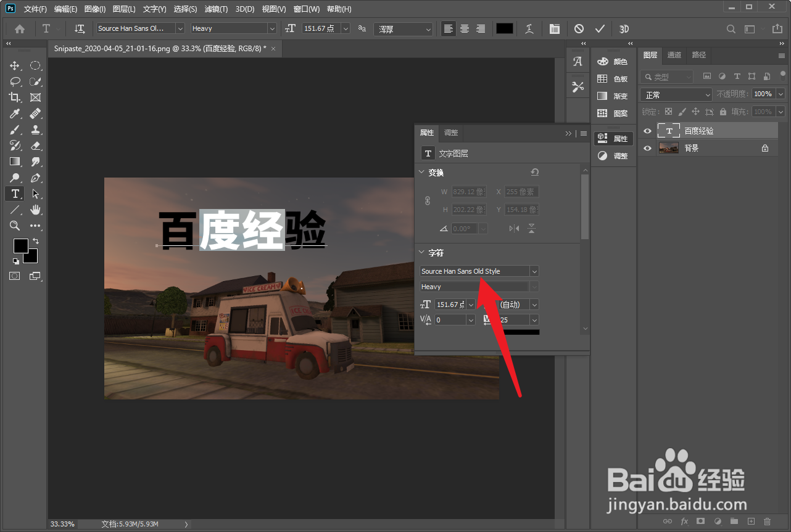Select the Dodge tool

click(15, 178)
